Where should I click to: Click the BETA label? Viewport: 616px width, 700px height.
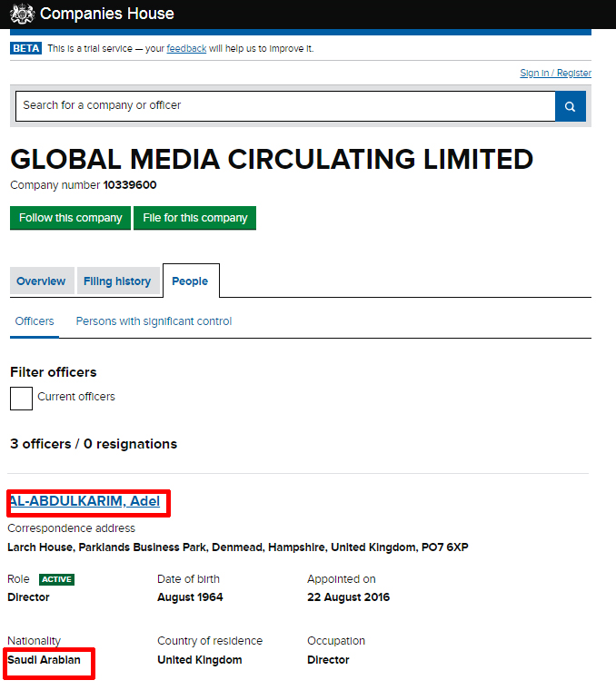pyautogui.click(x=26, y=48)
